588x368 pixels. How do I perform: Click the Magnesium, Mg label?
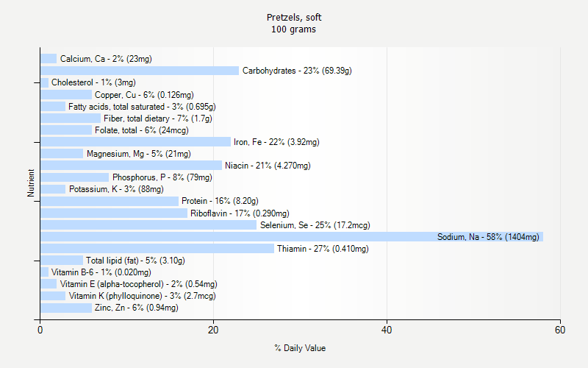click(x=138, y=154)
